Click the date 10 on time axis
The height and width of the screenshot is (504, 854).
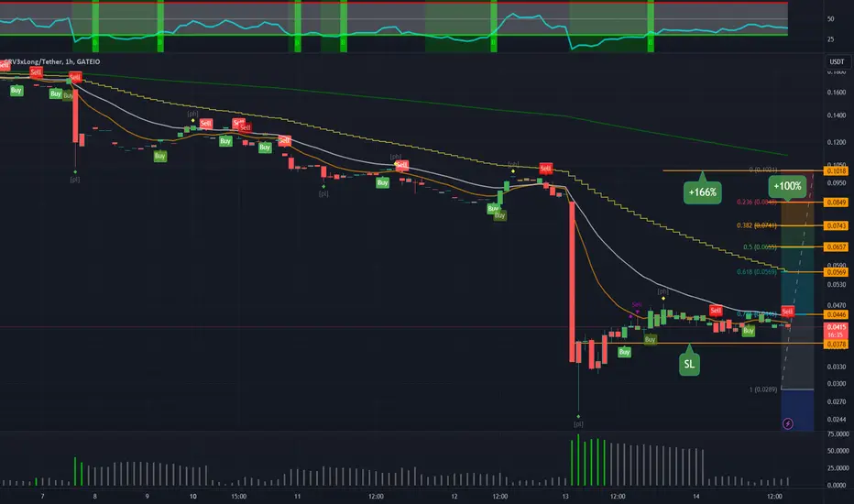tap(192, 497)
